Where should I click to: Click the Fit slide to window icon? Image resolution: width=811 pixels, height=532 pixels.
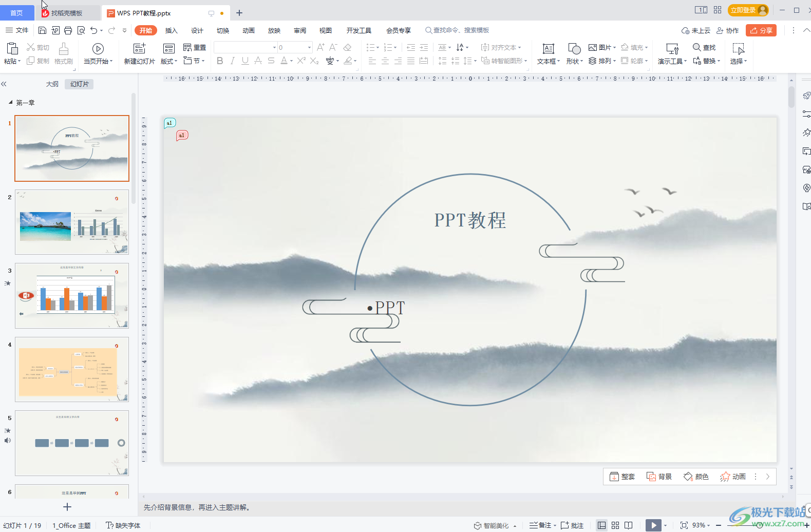click(684, 525)
